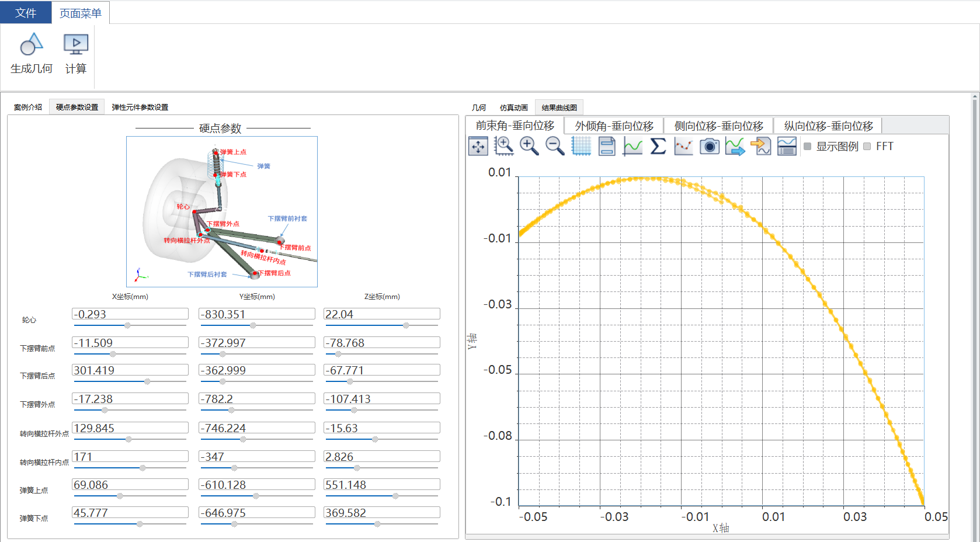Click the suspension hardpoint diagram image
This screenshot has width=980, height=542.
tap(222, 211)
